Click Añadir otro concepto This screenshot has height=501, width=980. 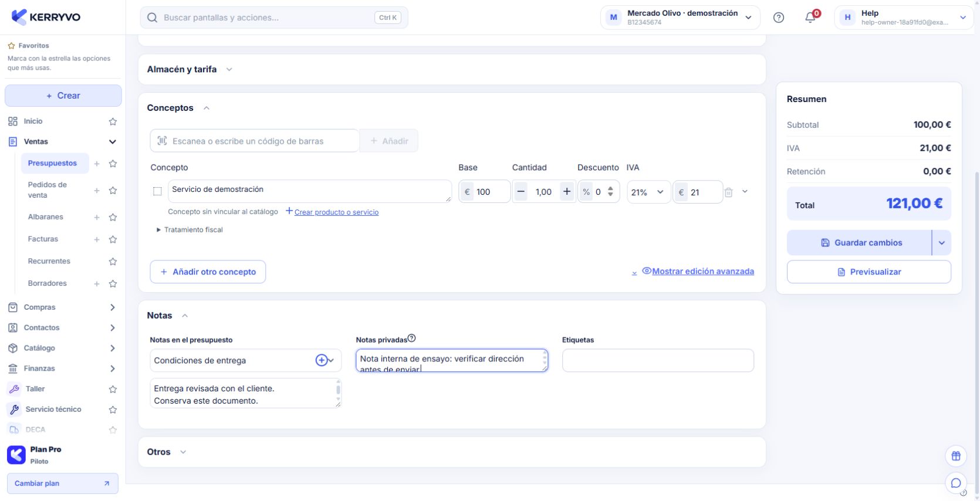coord(208,272)
